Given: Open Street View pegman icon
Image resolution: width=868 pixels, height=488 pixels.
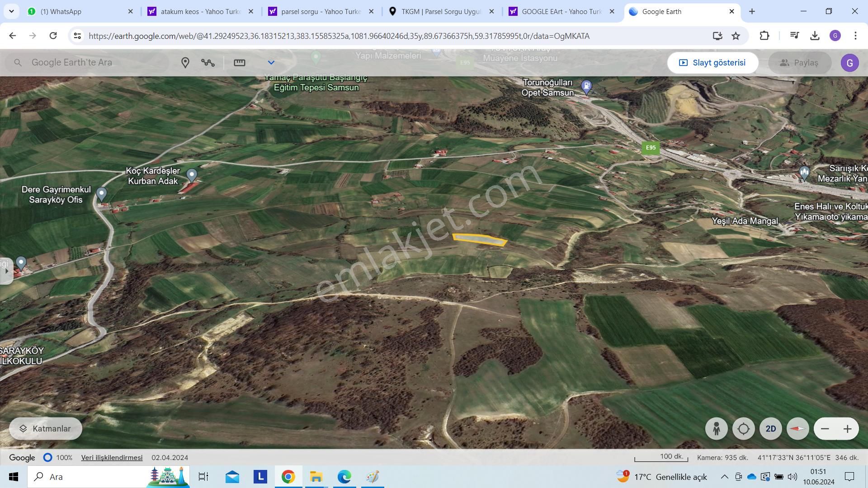Looking at the screenshot, I should 716,429.
